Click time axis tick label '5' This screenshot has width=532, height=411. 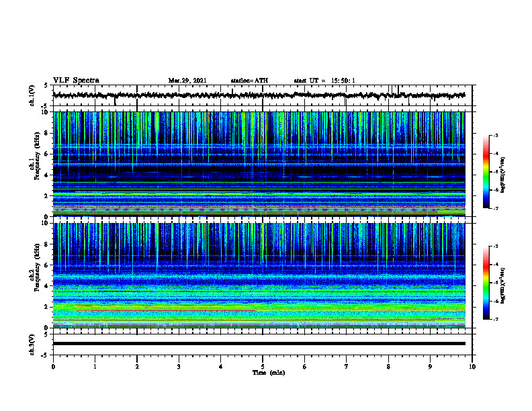[263, 367]
